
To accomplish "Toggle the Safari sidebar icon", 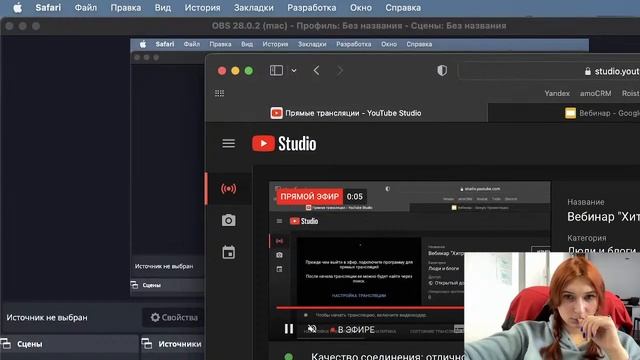I will point(276,71).
